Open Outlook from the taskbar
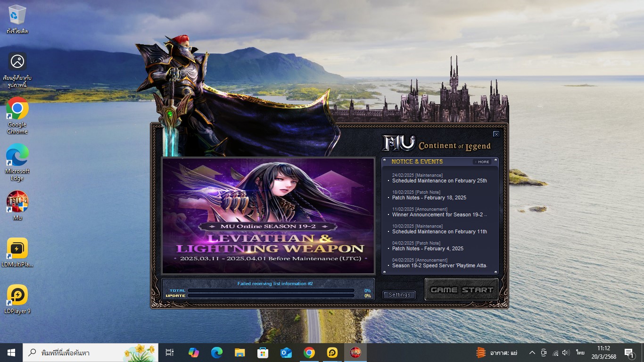The height and width of the screenshot is (362, 644). click(x=286, y=353)
